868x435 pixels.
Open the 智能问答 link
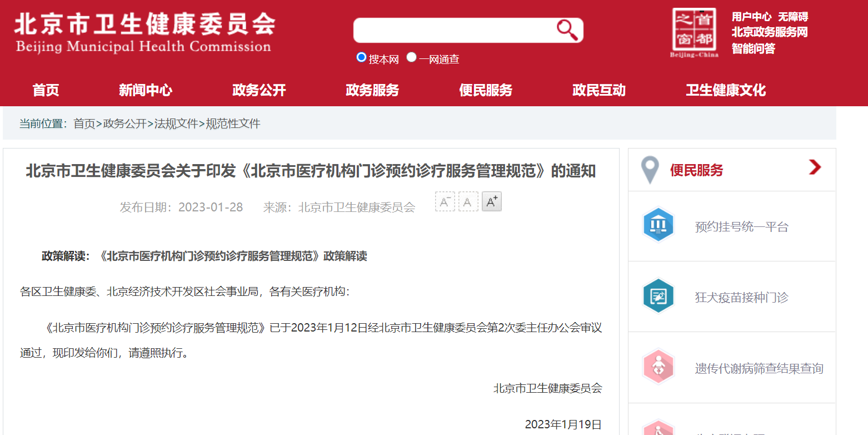[x=753, y=48]
